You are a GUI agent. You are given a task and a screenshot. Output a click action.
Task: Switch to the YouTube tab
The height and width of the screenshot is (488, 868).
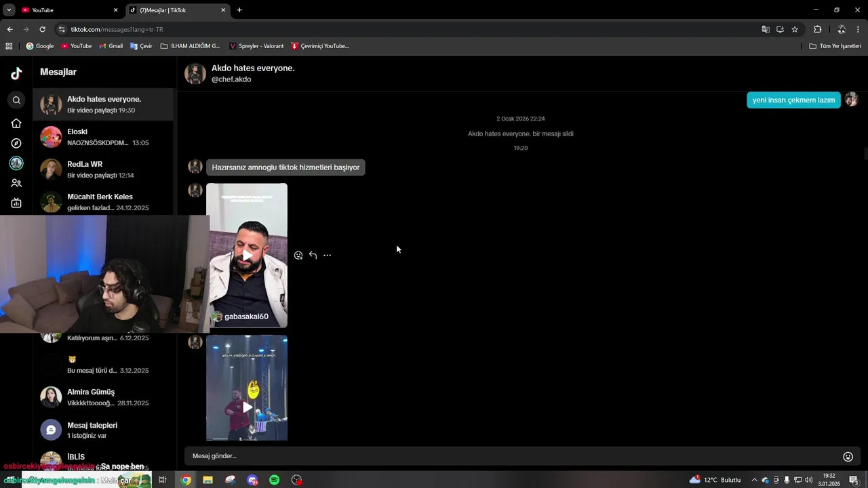[x=68, y=10]
